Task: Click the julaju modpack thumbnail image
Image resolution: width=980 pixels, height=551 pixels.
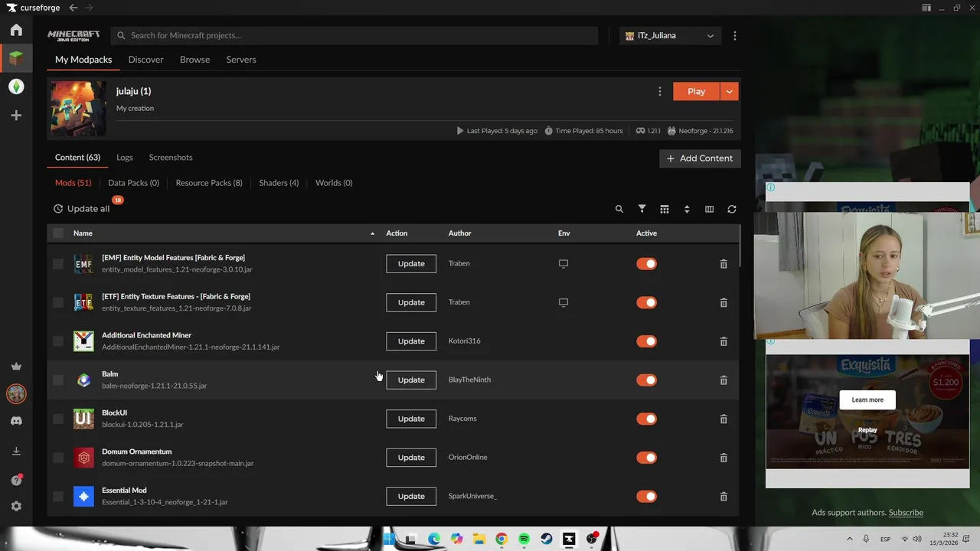Action: [x=78, y=109]
